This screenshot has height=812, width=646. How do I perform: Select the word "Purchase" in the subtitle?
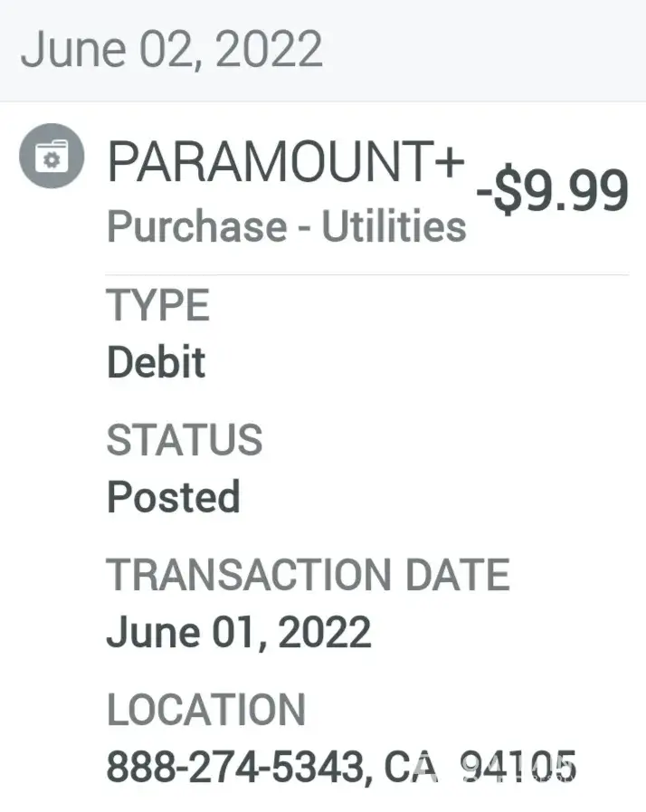pos(192,225)
